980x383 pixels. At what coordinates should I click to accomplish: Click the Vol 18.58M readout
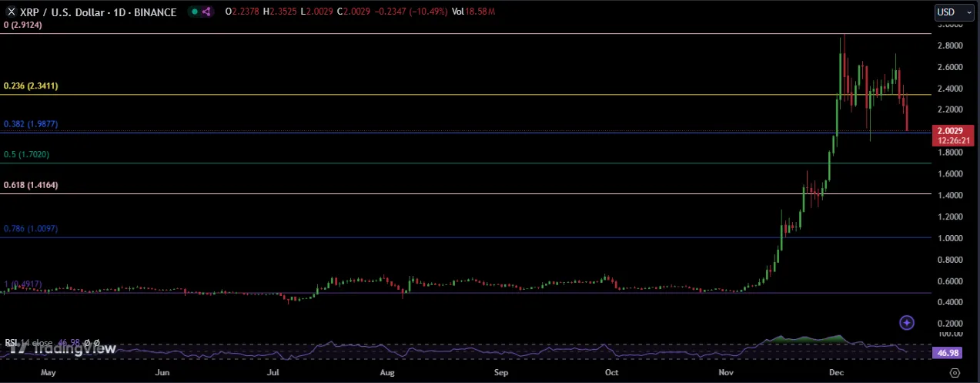[x=473, y=12]
